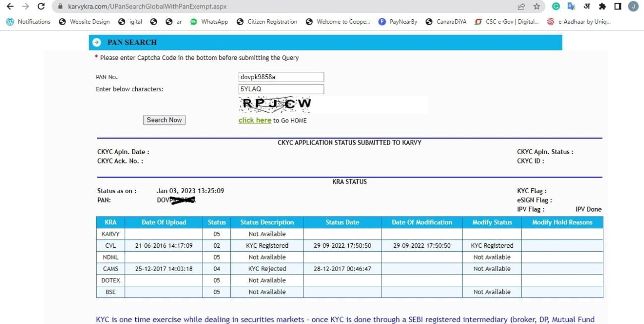The height and width of the screenshot is (324, 644).
Task: Open the Google Translate extension icon
Action: tap(571, 7)
